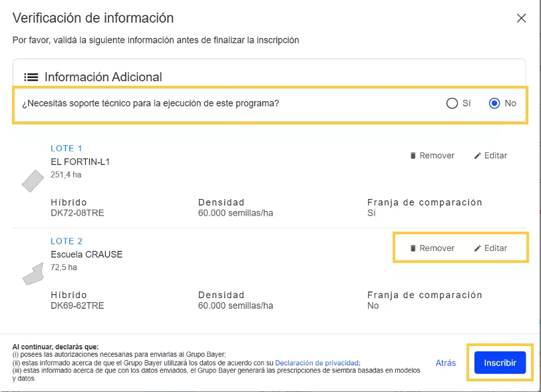The height and width of the screenshot is (392, 541).
Task: Go back with the Atrás button
Action: [x=446, y=363]
